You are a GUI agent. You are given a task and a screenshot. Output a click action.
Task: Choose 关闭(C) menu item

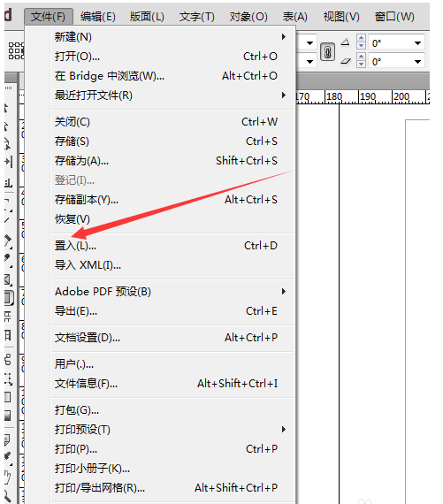click(x=172, y=122)
